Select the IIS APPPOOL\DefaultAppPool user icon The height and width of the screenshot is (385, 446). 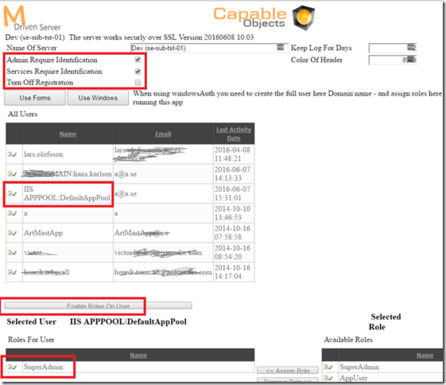pos(13,194)
